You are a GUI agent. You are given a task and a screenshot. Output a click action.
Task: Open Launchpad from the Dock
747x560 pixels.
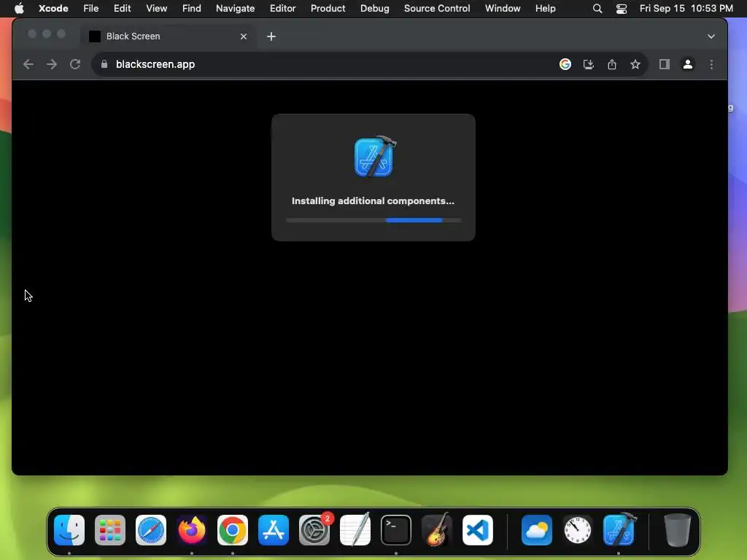(110, 530)
